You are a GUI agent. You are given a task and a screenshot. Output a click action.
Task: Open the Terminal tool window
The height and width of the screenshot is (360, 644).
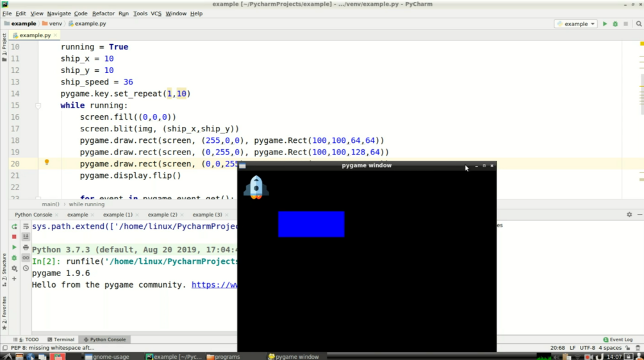61,340
